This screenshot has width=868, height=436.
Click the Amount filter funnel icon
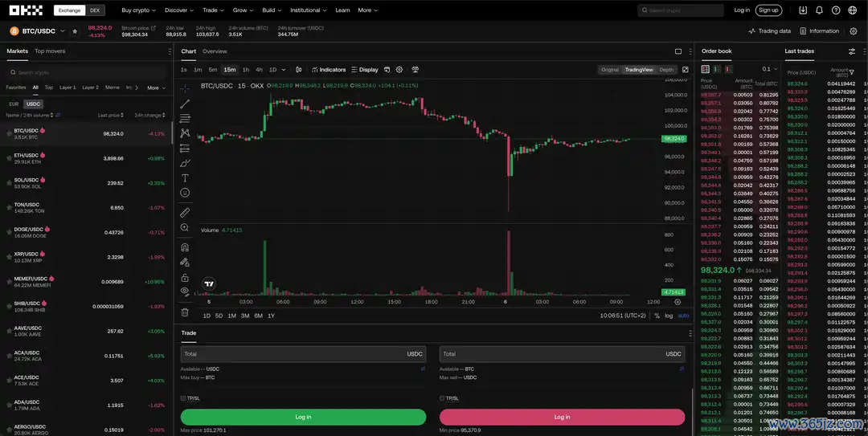851,72
